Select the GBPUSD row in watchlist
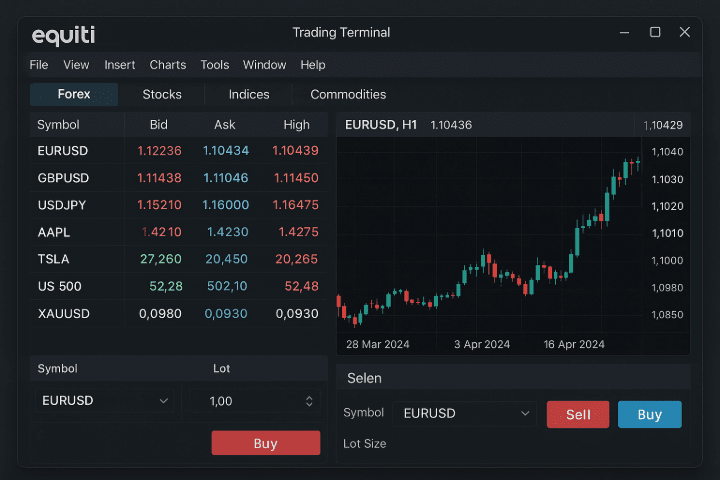This screenshot has width=720, height=480. (179, 178)
